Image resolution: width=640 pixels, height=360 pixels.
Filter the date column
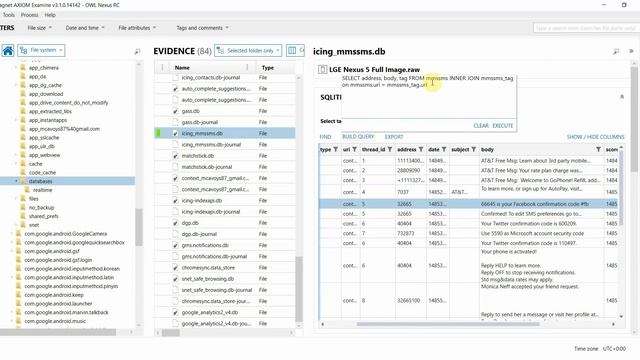pyautogui.click(x=444, y=149)
